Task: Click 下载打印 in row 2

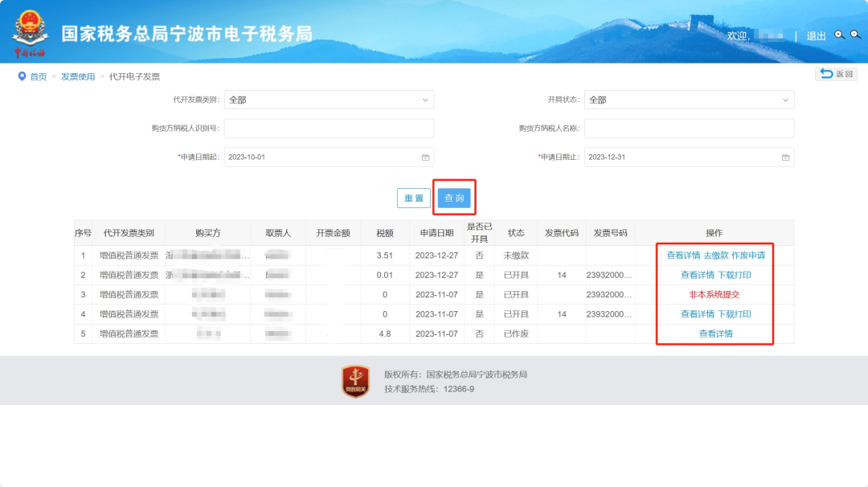Action: tap(734, 275)
